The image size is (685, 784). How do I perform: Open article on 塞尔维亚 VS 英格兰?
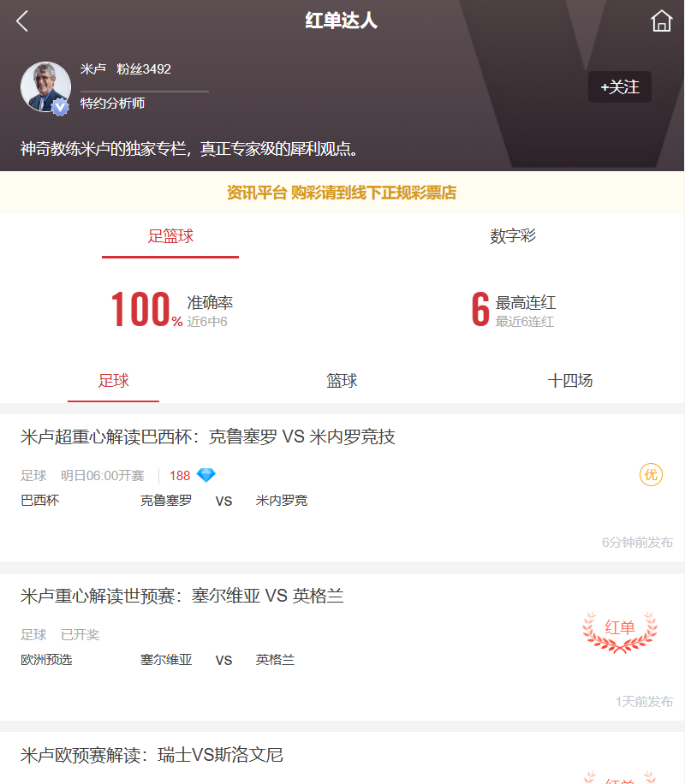(182, 596)
